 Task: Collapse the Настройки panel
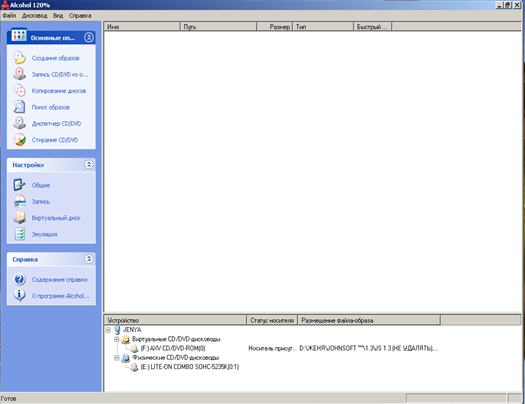(89, 165)
